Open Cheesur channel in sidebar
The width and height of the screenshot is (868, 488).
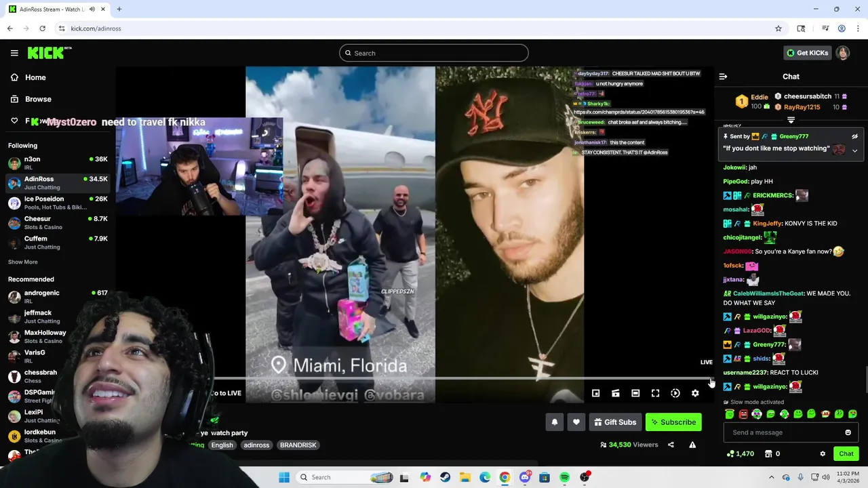coord(58,222)
